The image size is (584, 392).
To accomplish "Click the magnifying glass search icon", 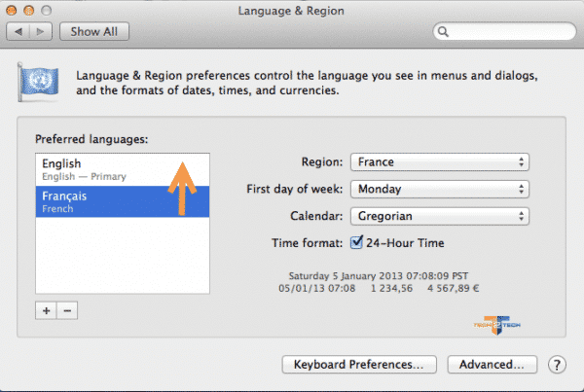I will [444, 31].
